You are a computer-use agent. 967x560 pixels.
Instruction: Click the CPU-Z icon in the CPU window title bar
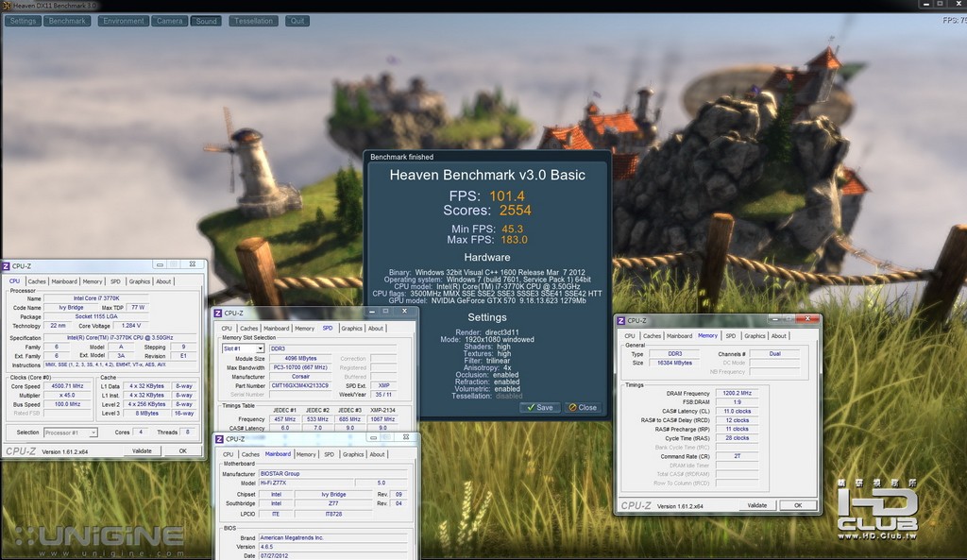7,266
